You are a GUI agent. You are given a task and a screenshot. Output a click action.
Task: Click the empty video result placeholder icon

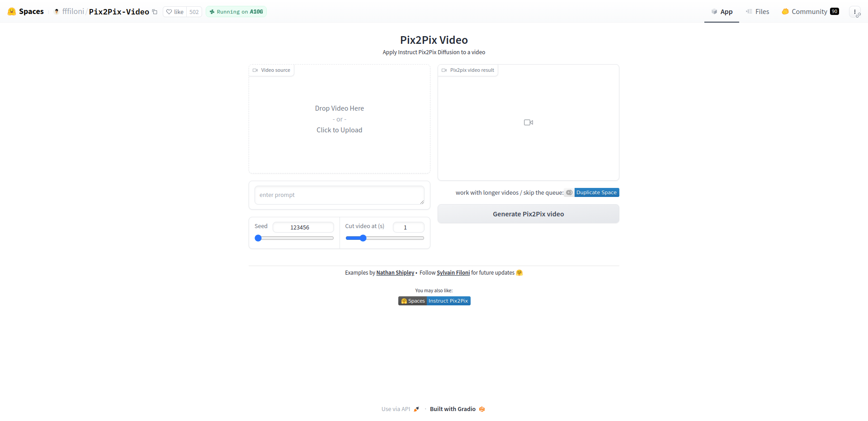coord(528,122)
